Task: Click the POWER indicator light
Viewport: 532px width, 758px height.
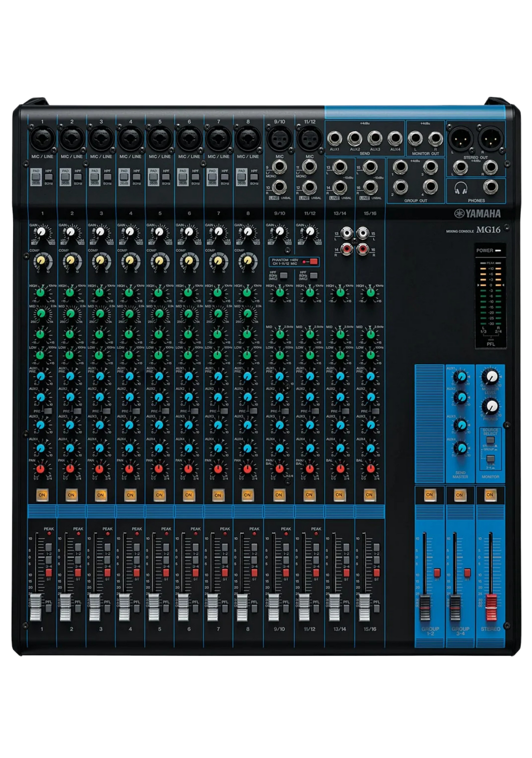Action: pyautogui.click(x=498, y=250)
